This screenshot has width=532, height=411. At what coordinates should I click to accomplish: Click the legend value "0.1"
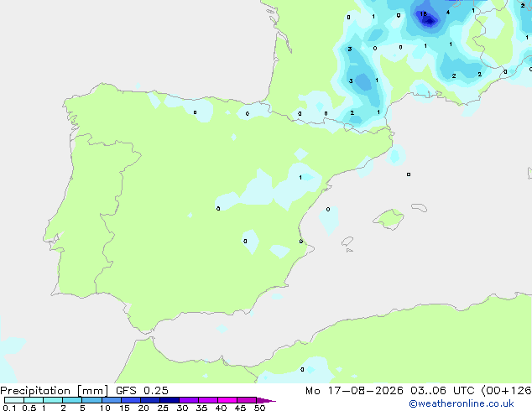(x=9, y=408)
